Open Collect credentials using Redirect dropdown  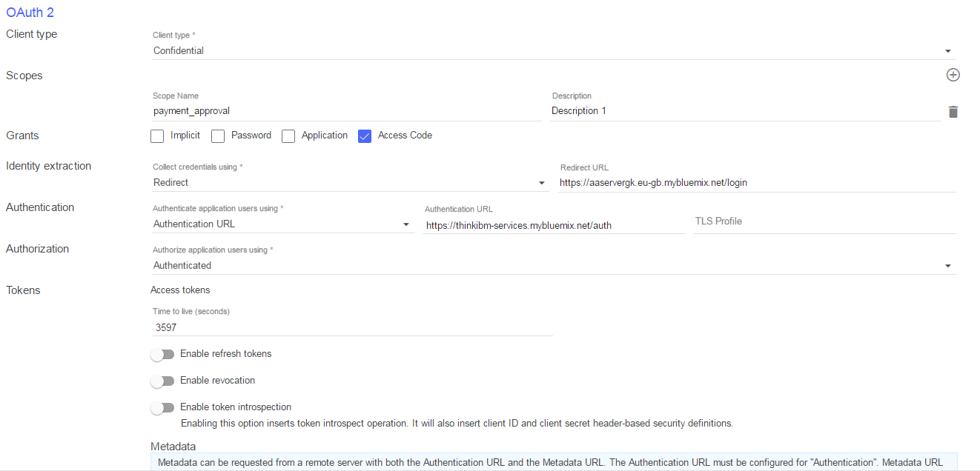[351, 183]
